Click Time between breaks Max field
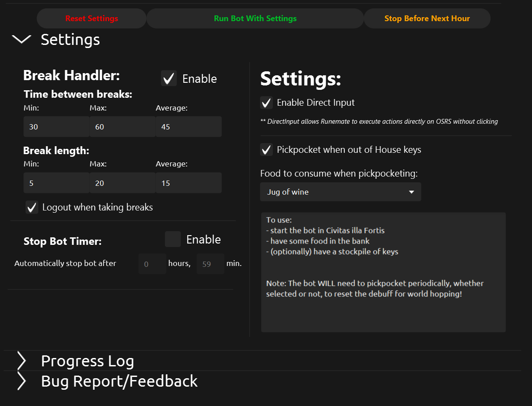The width and height of the screenshot is (532, 406). click(122, 127)
